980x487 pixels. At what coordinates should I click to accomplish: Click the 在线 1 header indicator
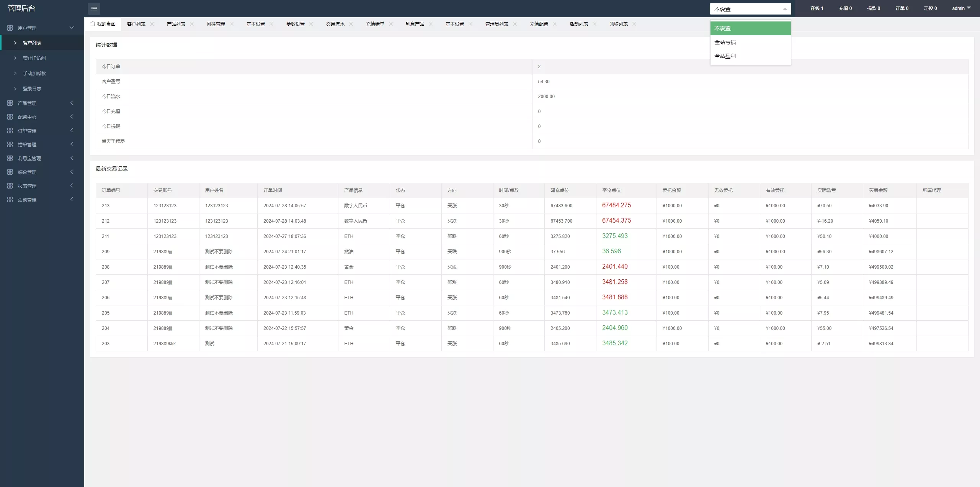817,8
